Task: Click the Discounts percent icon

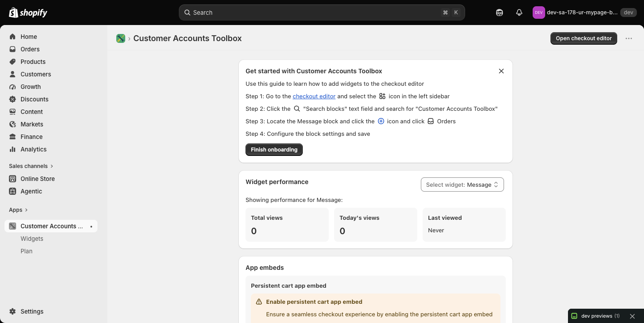Action: tap(13, 99)
